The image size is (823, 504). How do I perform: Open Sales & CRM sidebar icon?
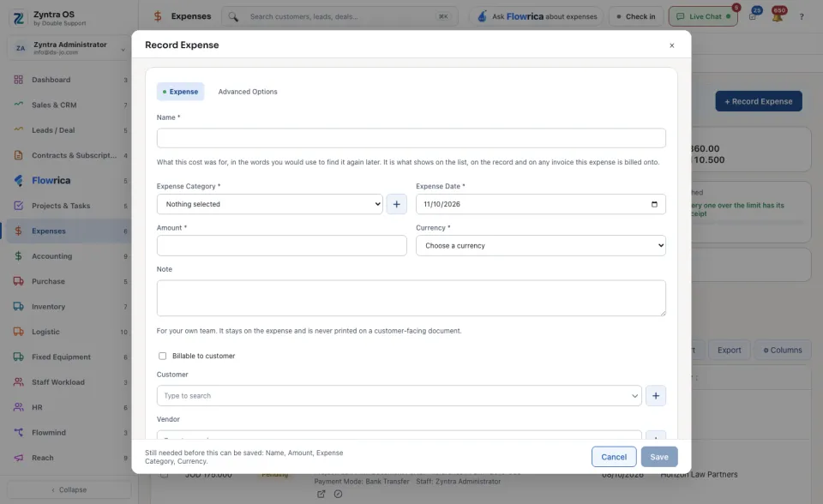(x=18, y=105)
